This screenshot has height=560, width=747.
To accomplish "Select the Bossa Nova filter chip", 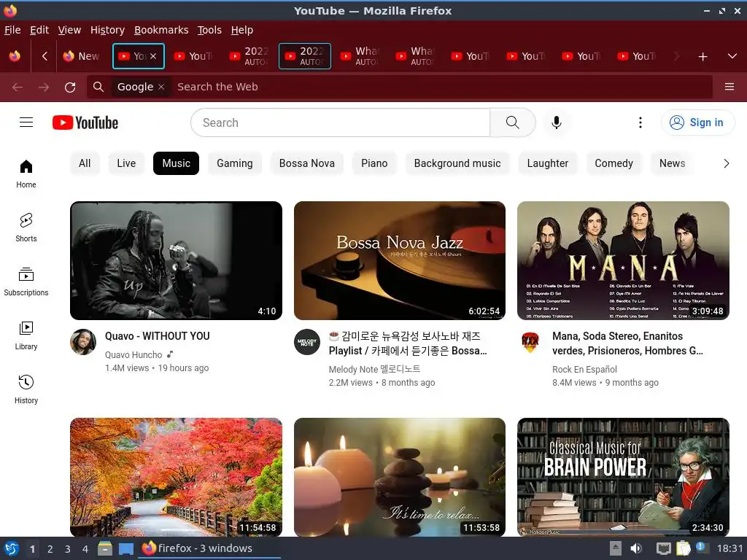I will pos(307,163).
